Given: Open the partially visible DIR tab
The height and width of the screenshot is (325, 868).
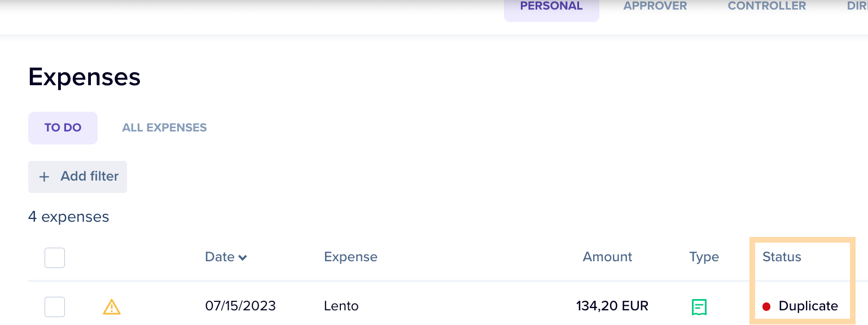Looking at the screenshot, I should (857, 7).
